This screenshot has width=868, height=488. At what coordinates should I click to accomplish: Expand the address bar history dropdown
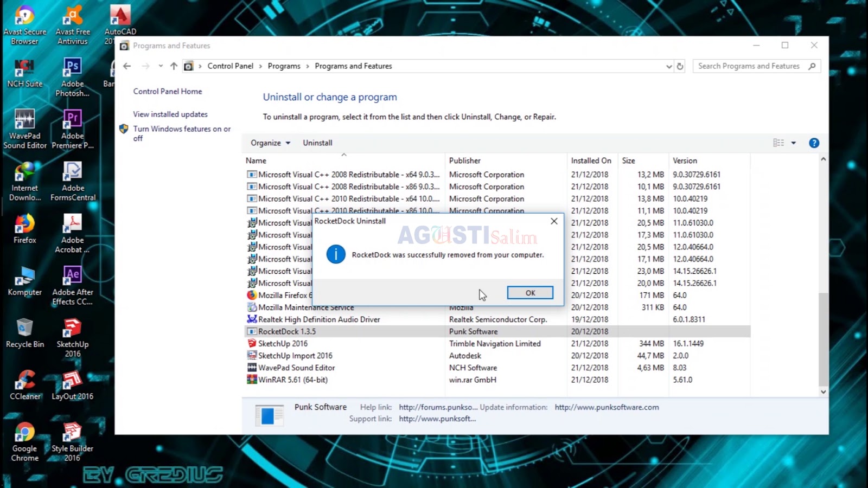(x=669, y=66)
